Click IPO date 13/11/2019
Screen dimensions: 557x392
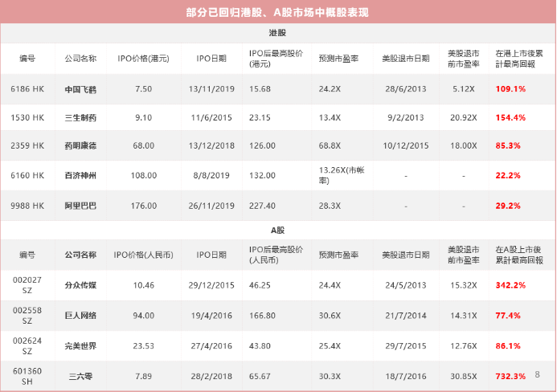(211, 89)
